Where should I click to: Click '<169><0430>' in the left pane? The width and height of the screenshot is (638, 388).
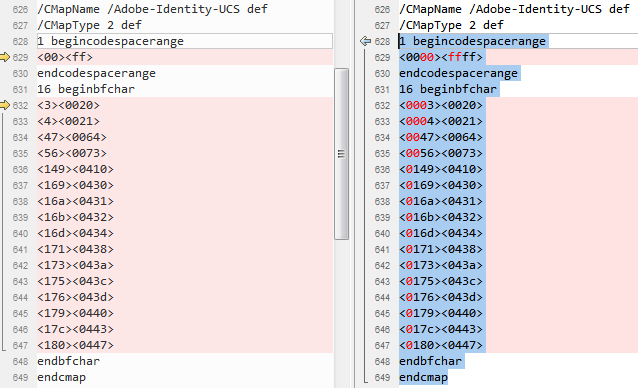[75, 185]
